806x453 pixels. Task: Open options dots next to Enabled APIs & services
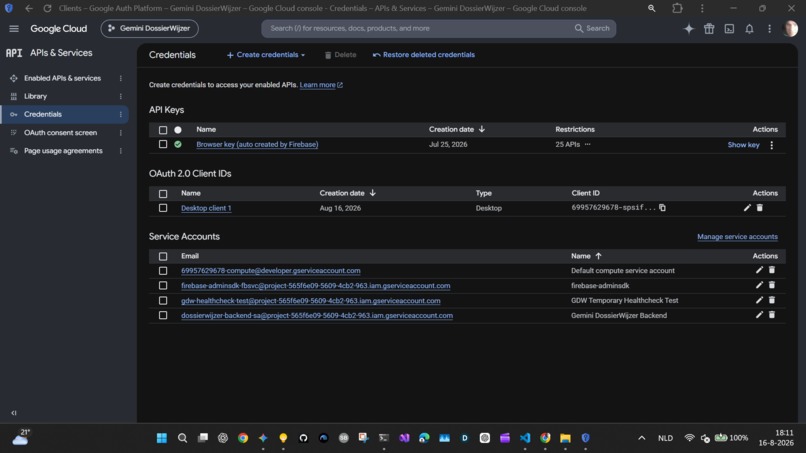click(x=121, y=78)
